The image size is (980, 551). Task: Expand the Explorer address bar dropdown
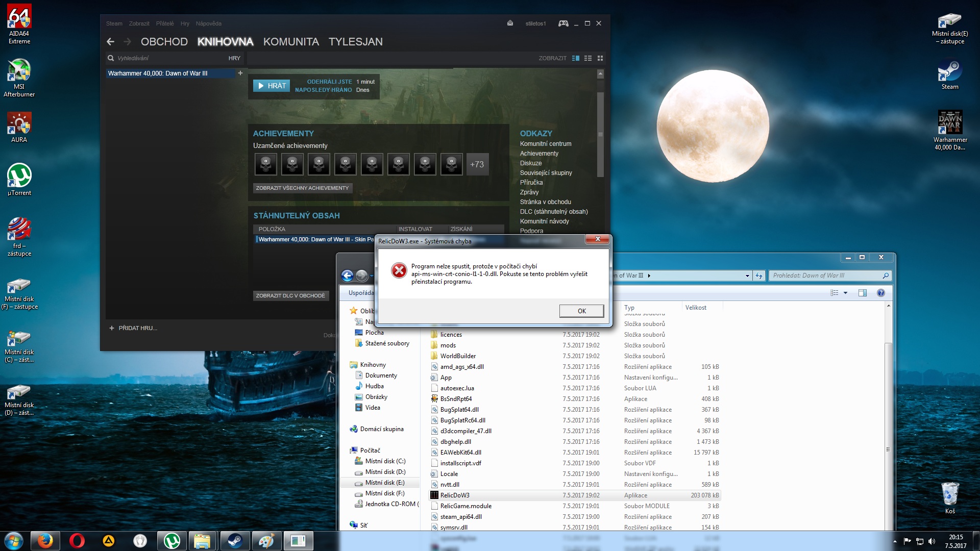point(747,276)
